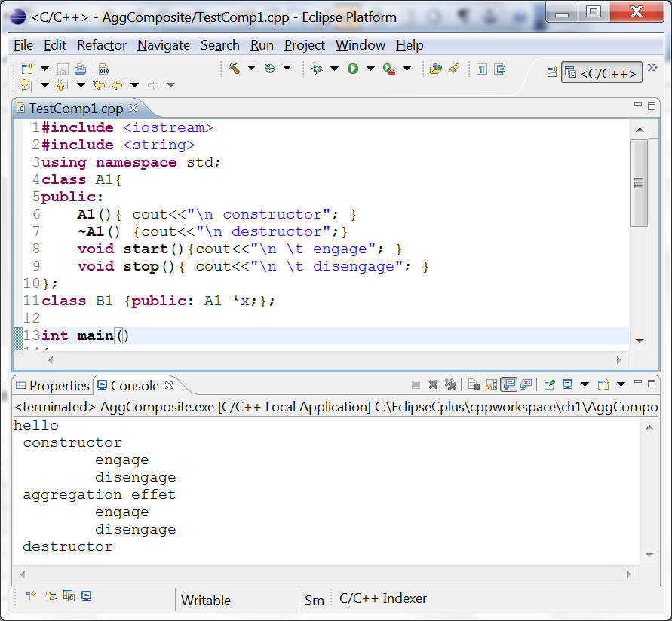Click the blue build-target toolbar icon
This screenshot has height=621, width=672.
coord(269,68)
